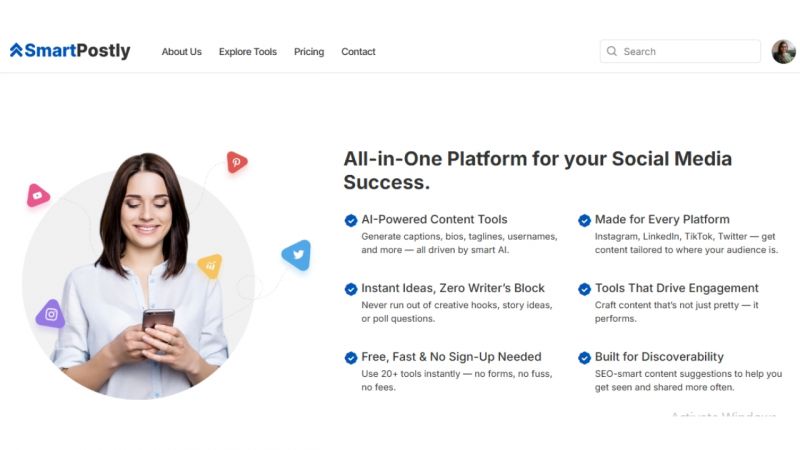Screen dimensions: 800x450
Task: Focus the Search input field
Action: tap(688, 52)
